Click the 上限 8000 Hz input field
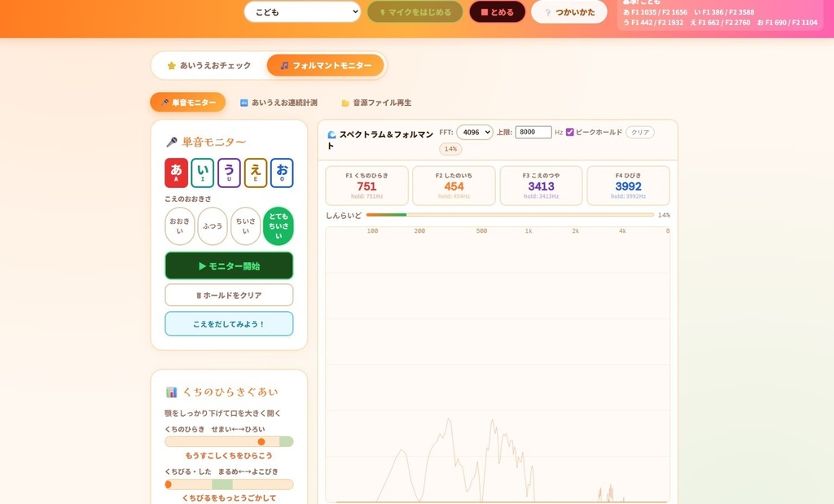This screenshot has width=834, height=504. pos(533,132)
